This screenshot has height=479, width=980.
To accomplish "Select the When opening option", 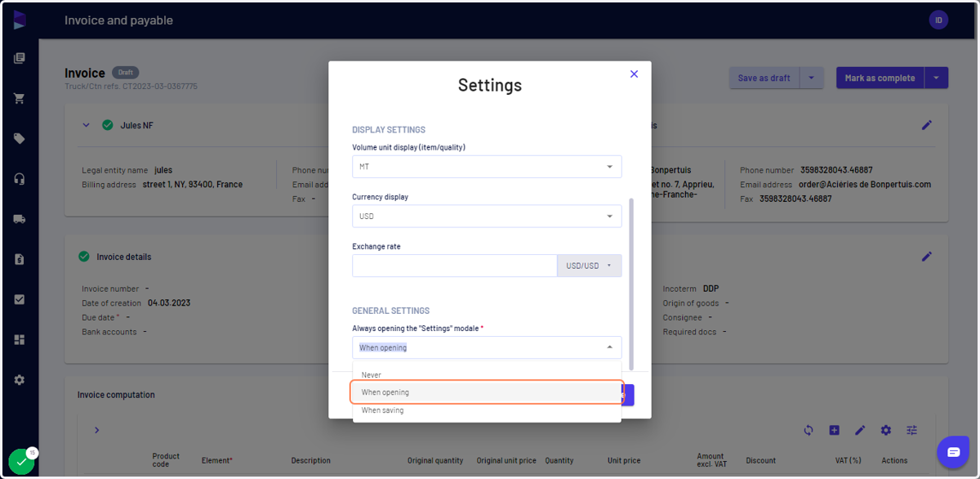I will 487,392.
